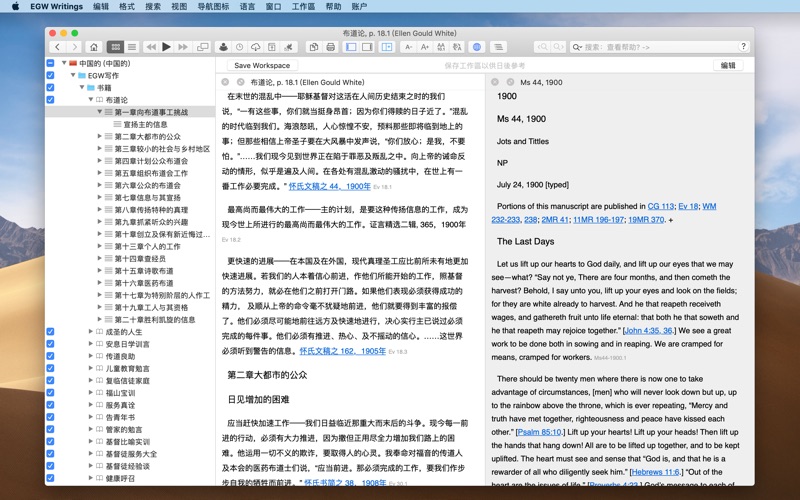Open the new window icon in toolbar
Image resolution: width=800 pixels, height=500 pixels.
click(x=203, y=47)
